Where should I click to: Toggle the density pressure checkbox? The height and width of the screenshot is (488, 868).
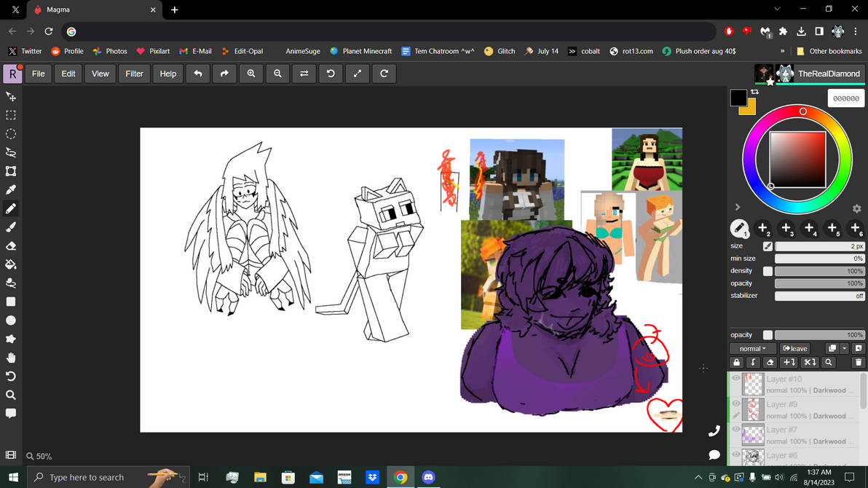click(x=768, y=271)
